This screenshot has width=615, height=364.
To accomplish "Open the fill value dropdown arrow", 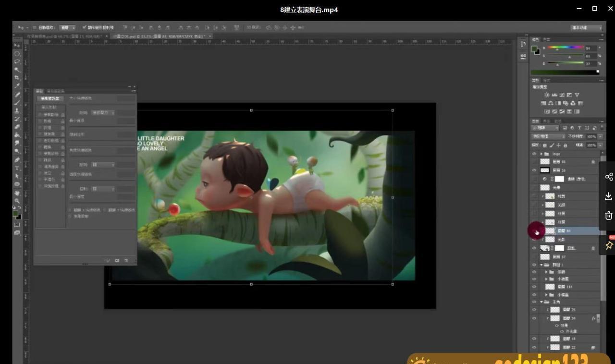I will (600, 145).
